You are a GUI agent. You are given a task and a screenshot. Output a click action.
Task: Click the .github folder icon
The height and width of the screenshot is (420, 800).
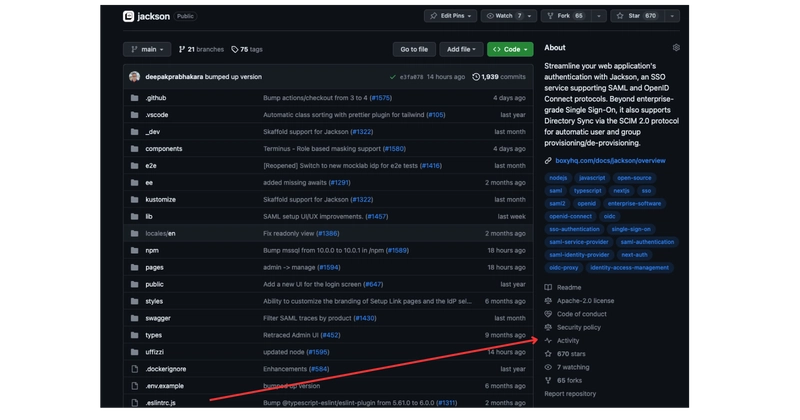[134, 98]
